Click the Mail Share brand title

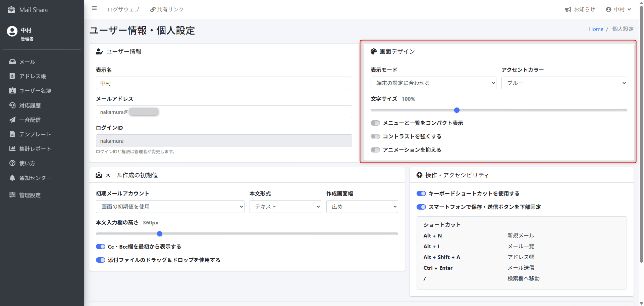(x=34, y=10)
